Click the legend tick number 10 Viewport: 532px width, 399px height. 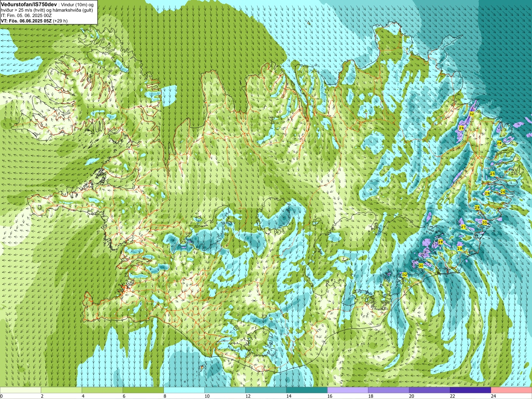click(x=207, y=396)
